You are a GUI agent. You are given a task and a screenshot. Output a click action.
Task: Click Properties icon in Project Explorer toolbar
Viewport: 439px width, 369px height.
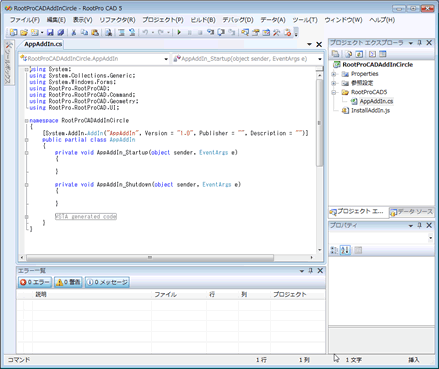tap(336, 54)
